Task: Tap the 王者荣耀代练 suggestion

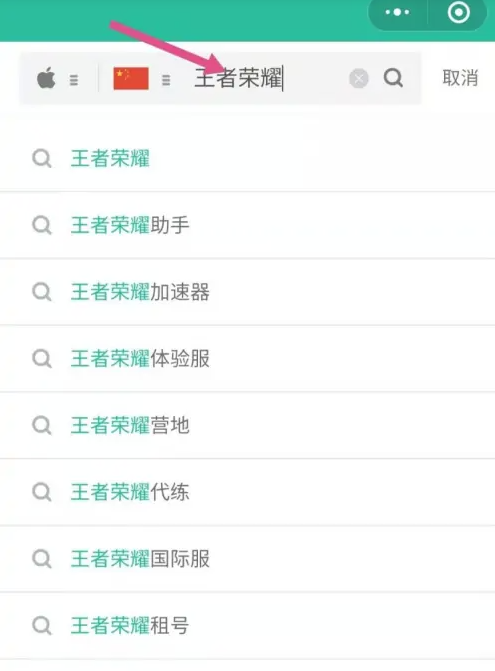Action: click(247, 492)
